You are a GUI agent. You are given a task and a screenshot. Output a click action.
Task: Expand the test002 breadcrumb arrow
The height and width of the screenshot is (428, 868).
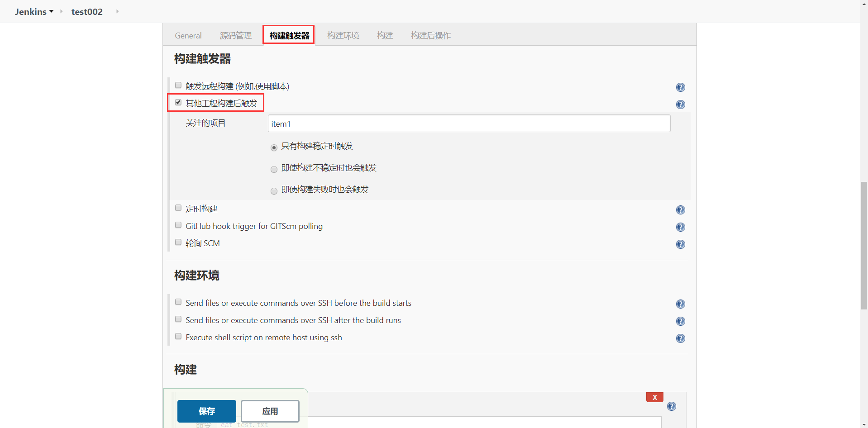coord(117,11)
